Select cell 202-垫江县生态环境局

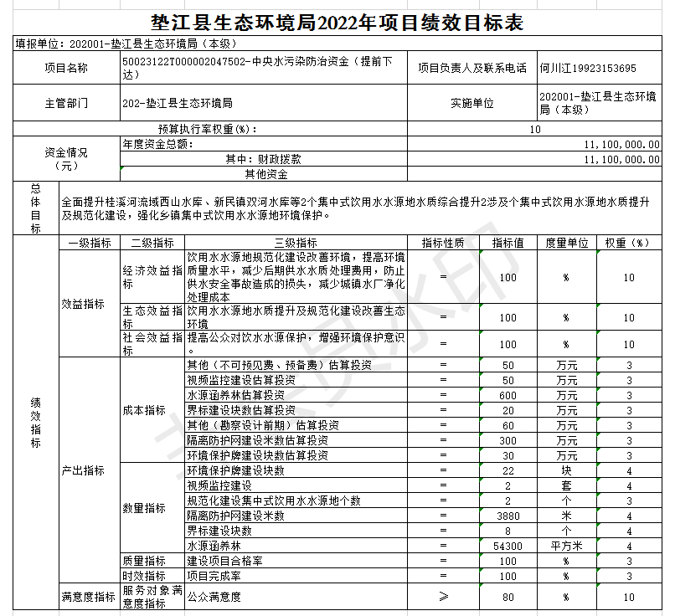pos(264,103)
